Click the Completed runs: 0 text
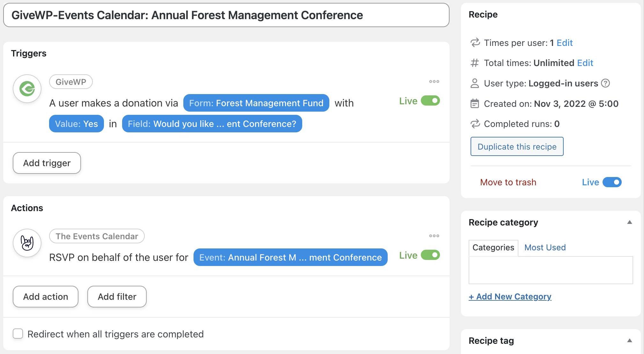The image size is (644, 354). point(522,124)
